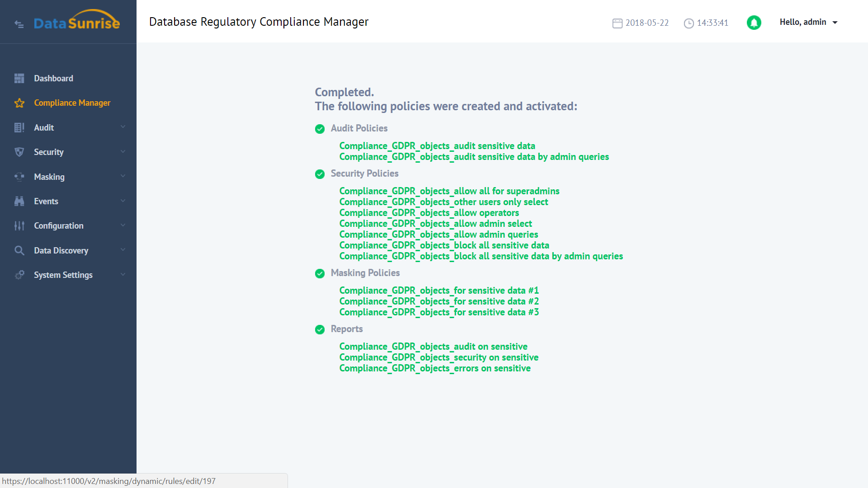The image size is (868, 488).
Task: Open the 'for sensitive data #1' masking policy
Action: click(439, 291)
